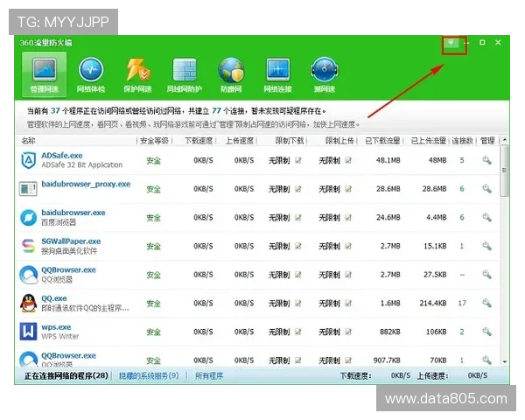The width and height of the screenshot is (525, 420).
Task: Select 安全 rating in SGWallPaper.exe row
Action: pos(154,246)
